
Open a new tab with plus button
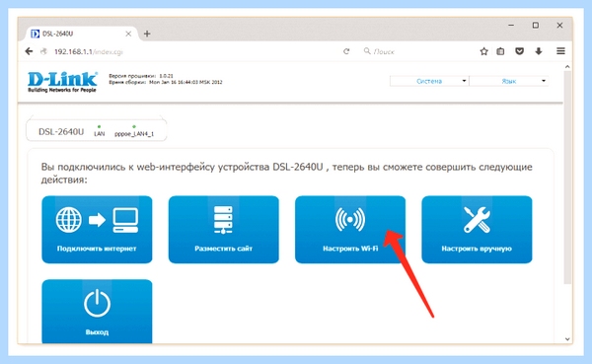[x=147, y=34]
